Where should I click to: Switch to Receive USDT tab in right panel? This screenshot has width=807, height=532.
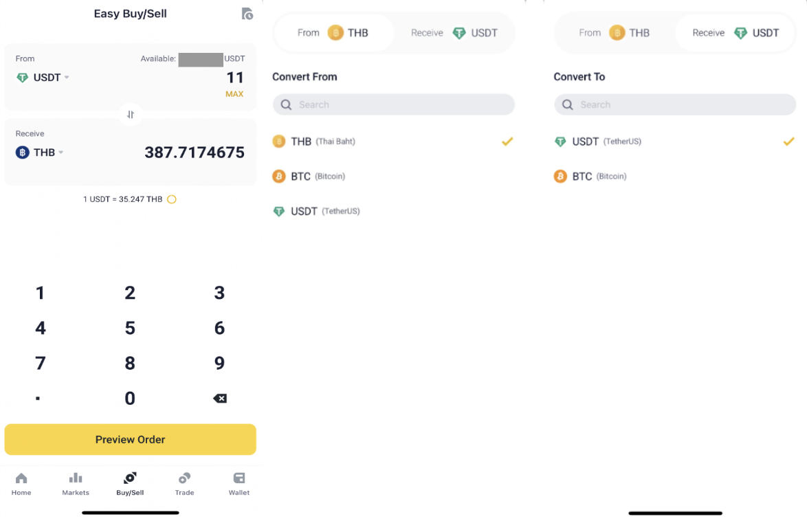736,33
